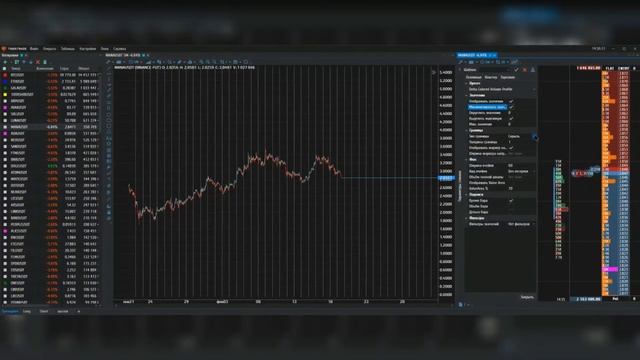Apply template with the checkmark icon
Viewport: 640px width, 360px height.
point(516,70)
